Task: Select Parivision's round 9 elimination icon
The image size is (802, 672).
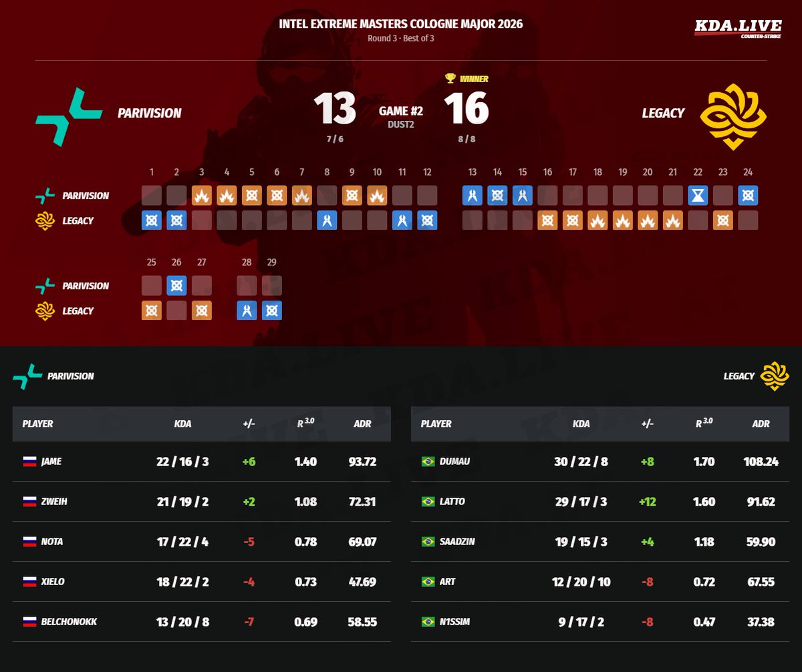Action: click(x=352, y=195)
